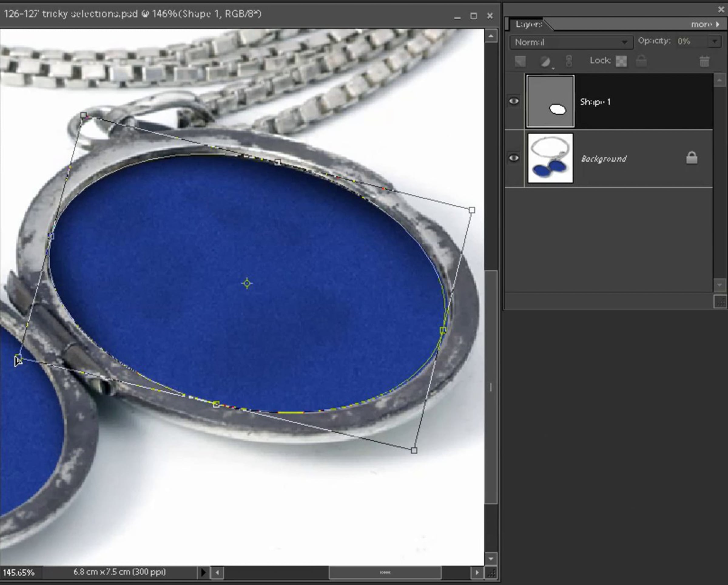
Task: Click the lock icon on Background layer
Action: pos(692,158)
